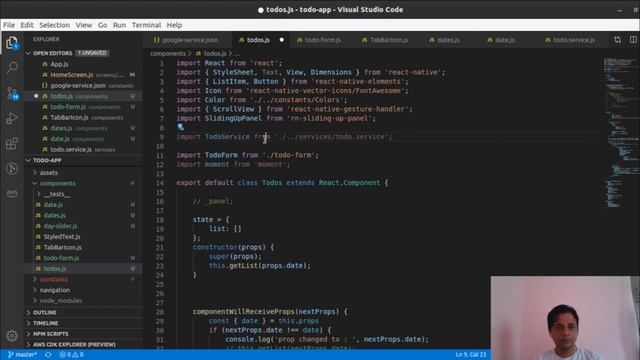Click the 1 UNSAVED badge
Viewport: 640px width, 360px height.
pyautogui.click(x=92, y=53)
